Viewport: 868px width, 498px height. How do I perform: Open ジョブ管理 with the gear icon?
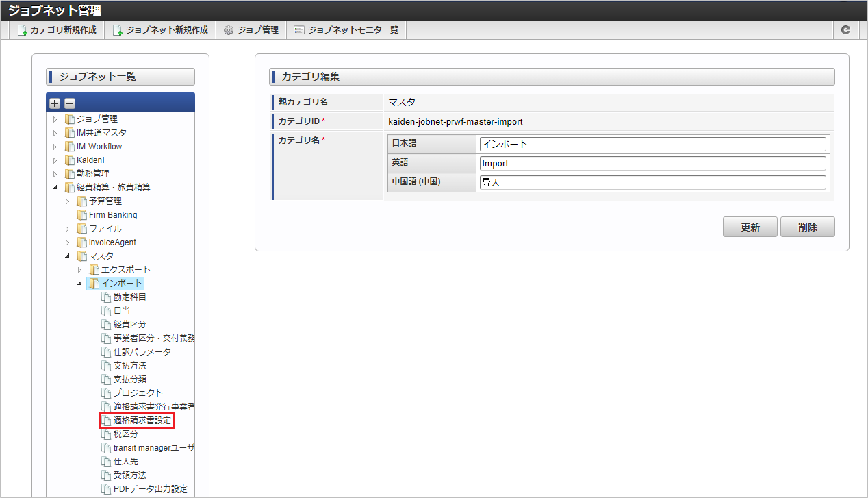(x=251, y=30)
